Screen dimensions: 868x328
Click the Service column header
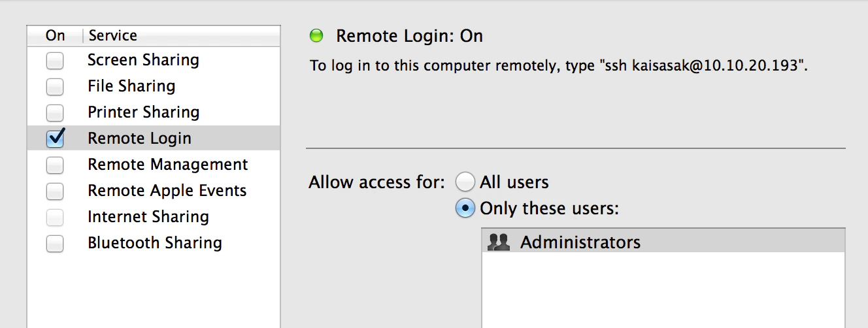(x=112, y=35)
